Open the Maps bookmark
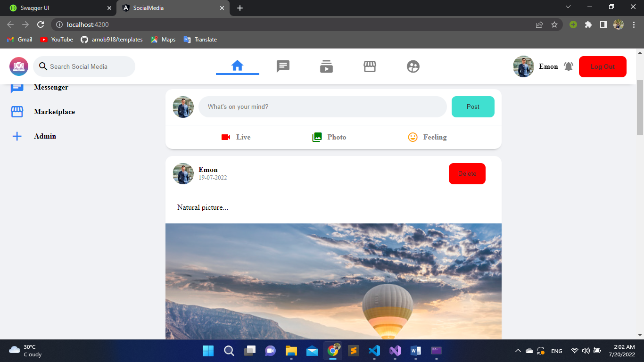This screenshot has height=362, width=644. [163, 40]
